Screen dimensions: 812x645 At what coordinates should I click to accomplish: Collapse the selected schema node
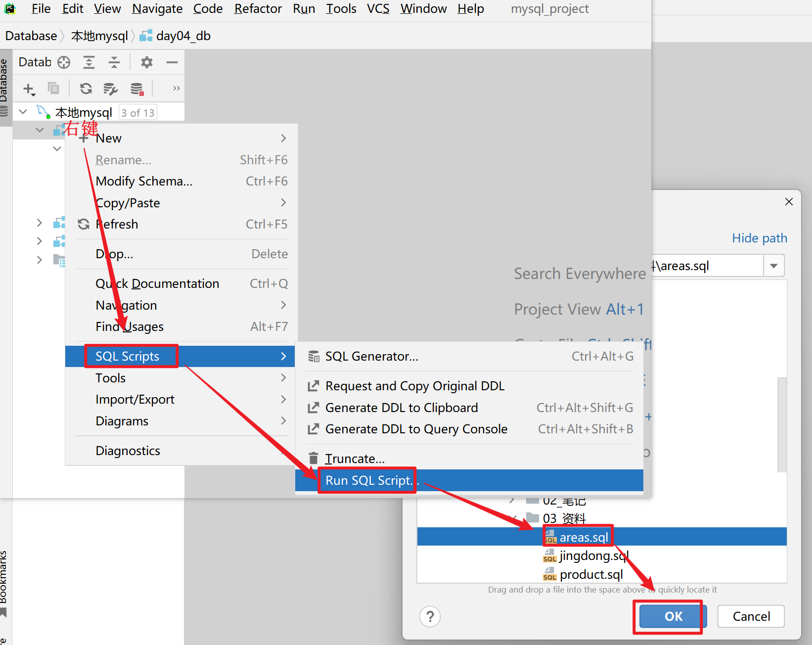(x=40, y=130)
